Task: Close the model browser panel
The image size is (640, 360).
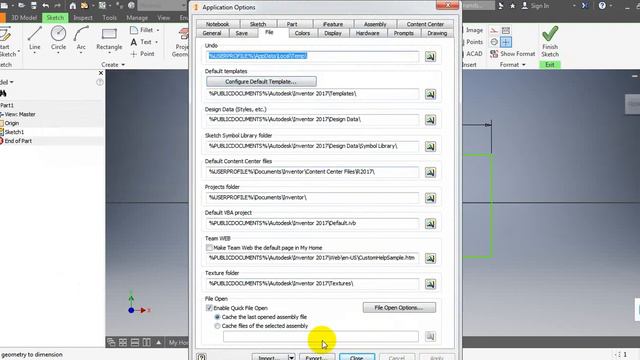Action: [101, 73]
